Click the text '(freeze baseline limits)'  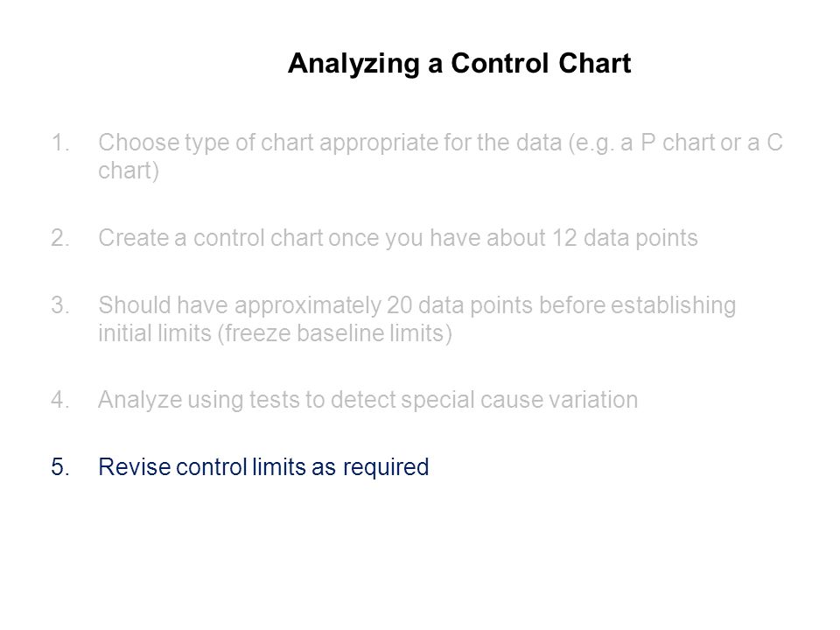(335, 333)
